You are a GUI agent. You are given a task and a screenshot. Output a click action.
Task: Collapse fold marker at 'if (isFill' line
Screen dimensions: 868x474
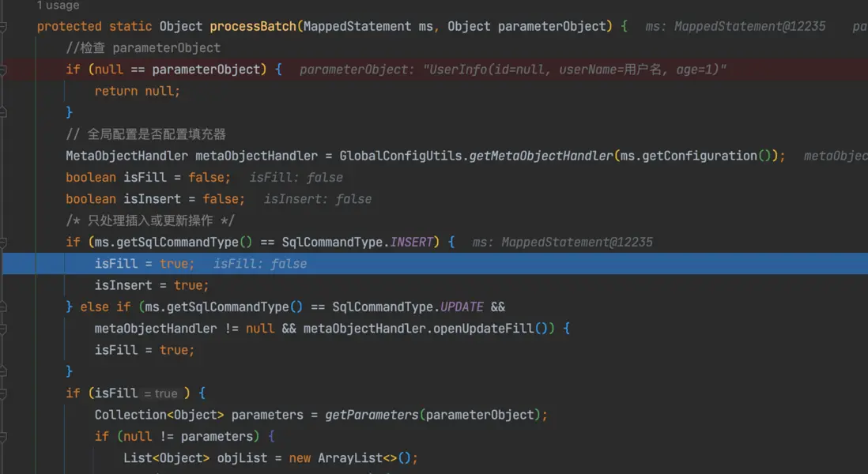(3, 393)
